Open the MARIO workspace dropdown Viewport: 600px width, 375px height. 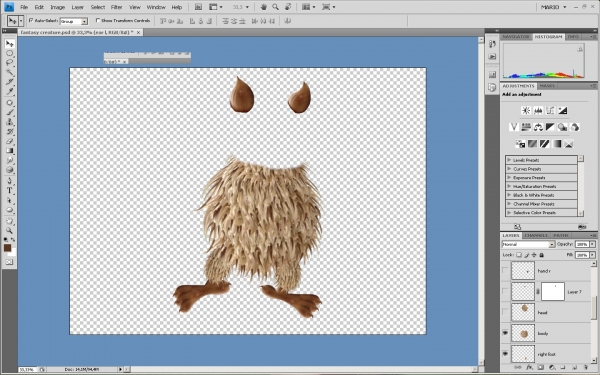[554, 7]
